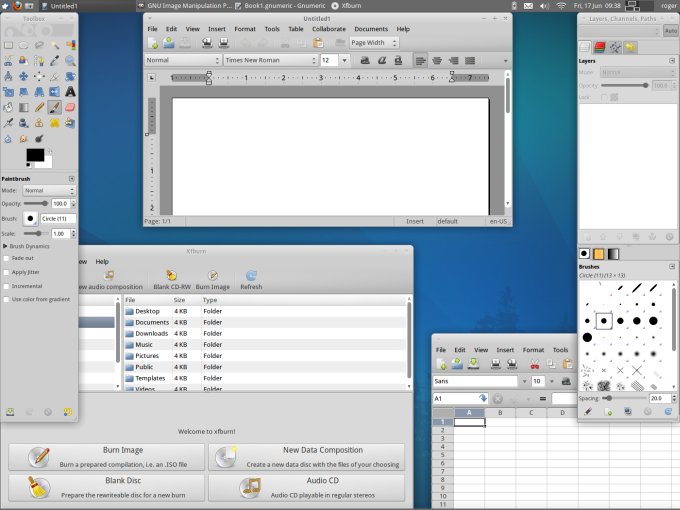
Task: Select the Blend gradient tool
Action: (x=23, y=107)
